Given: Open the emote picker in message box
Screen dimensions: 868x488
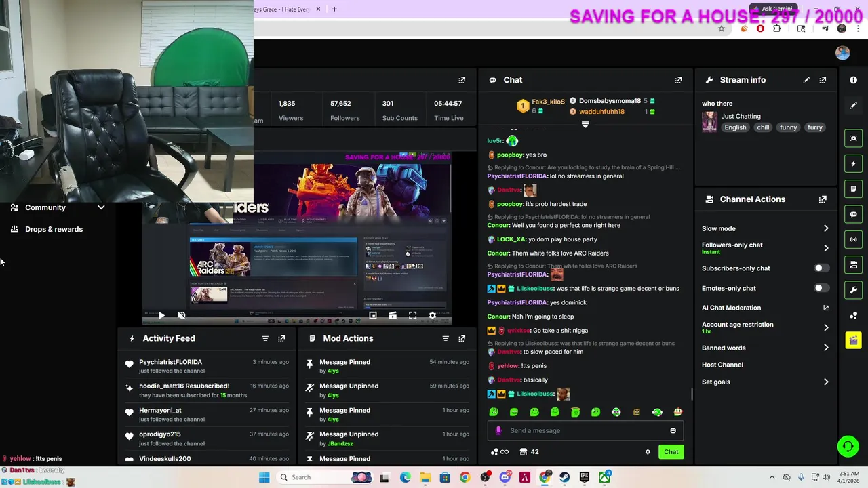Looking at the screenshot, I should tap(673, 430).
